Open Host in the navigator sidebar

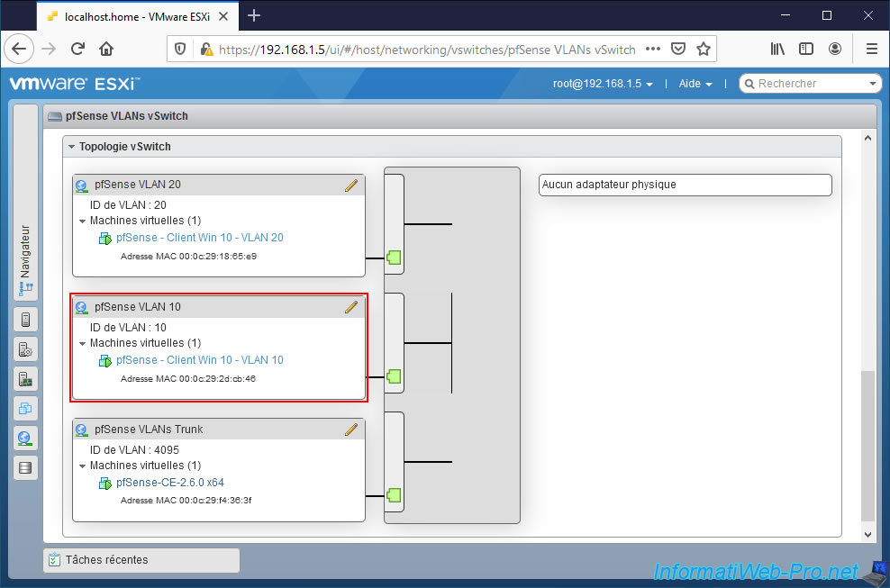click(25, 320)
